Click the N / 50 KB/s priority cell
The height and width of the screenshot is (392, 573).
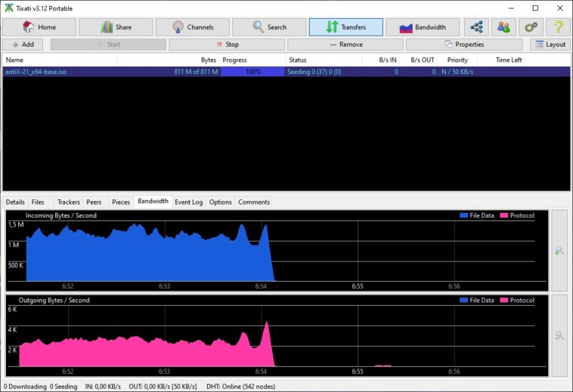click(457, 72)
